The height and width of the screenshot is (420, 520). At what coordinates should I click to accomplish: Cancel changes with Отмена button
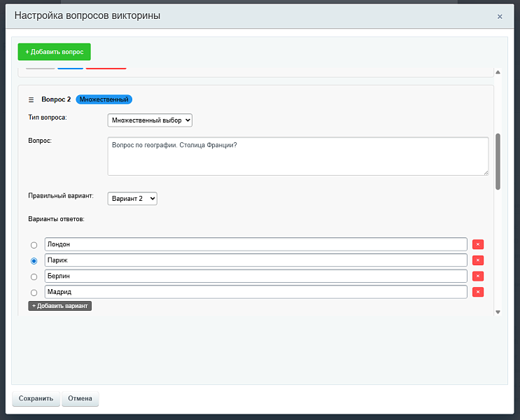(x=80, y=398)
